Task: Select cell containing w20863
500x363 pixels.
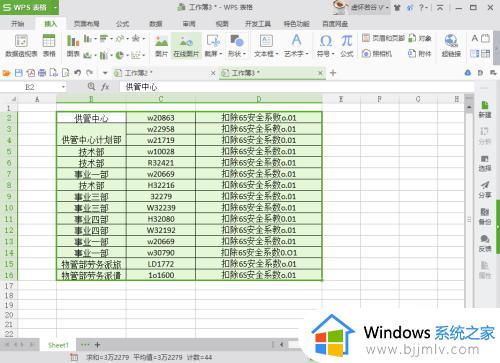Action: [161, 118]
